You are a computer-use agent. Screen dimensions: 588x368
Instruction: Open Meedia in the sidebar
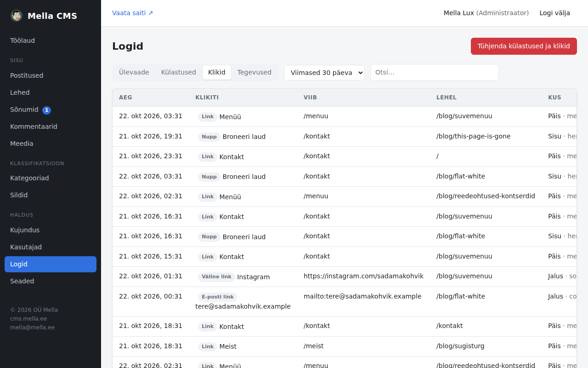[51, 144]
